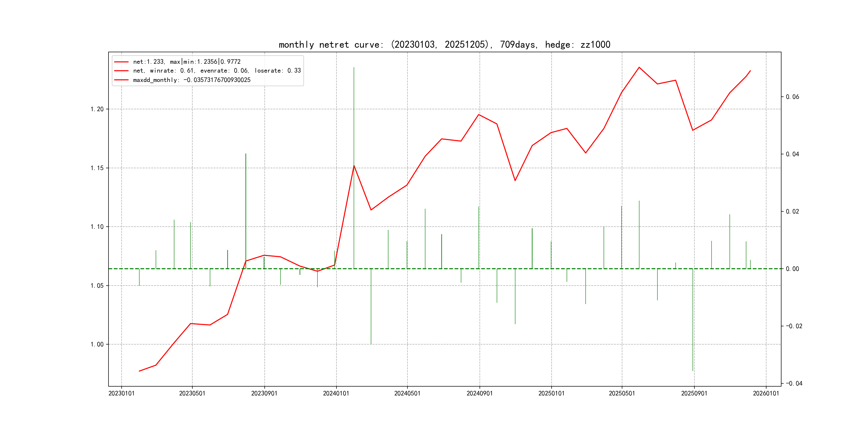Viewport: 868px width, 434px height.
Task: Click the 20230901 x-axis date label
Action: 264,394
